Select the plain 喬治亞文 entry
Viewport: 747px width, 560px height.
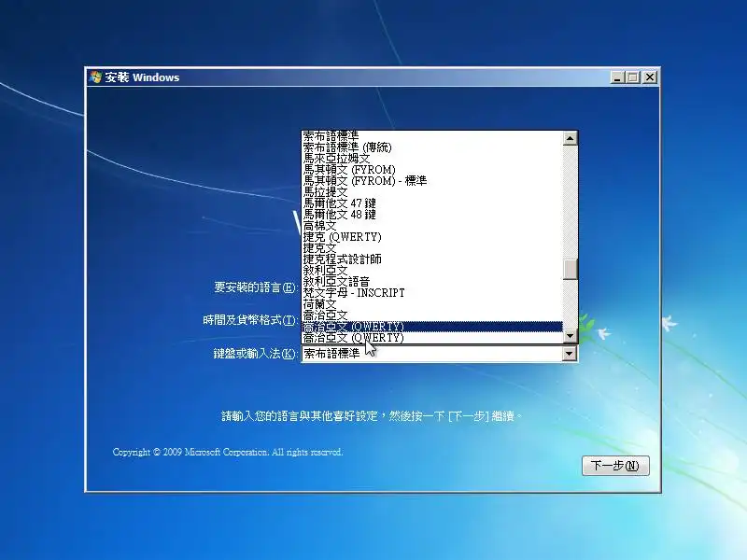tap(432, 315)
